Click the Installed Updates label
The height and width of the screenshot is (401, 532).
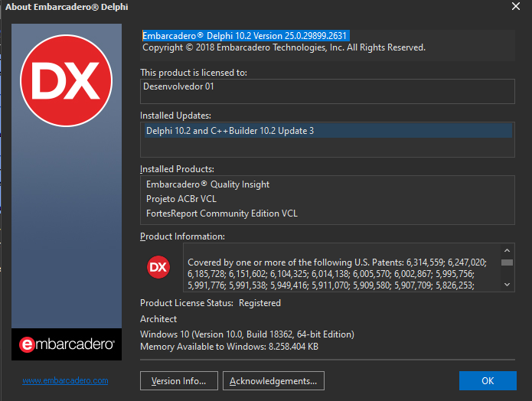coord(175,116)
